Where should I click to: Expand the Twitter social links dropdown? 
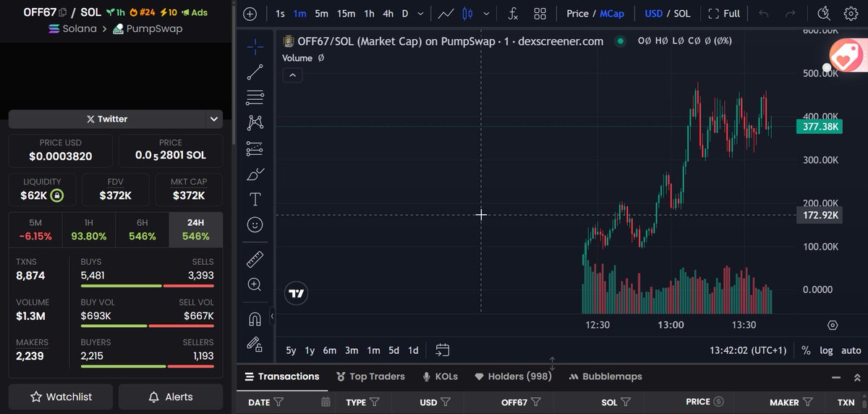[213, 119]
